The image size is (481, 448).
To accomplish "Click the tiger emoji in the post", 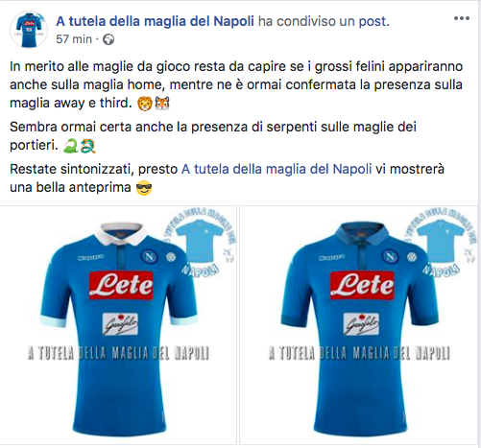I will coord(162,104).
